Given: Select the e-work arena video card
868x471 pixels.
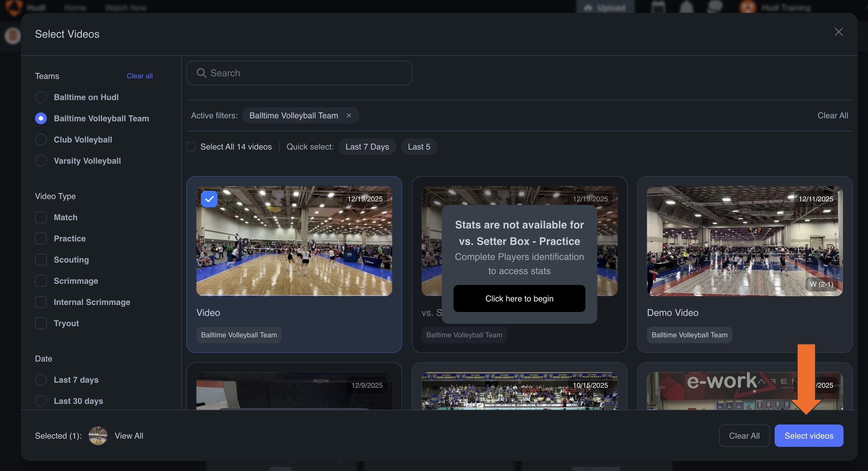Looking at the screenshot, I should tap(745, 387).
